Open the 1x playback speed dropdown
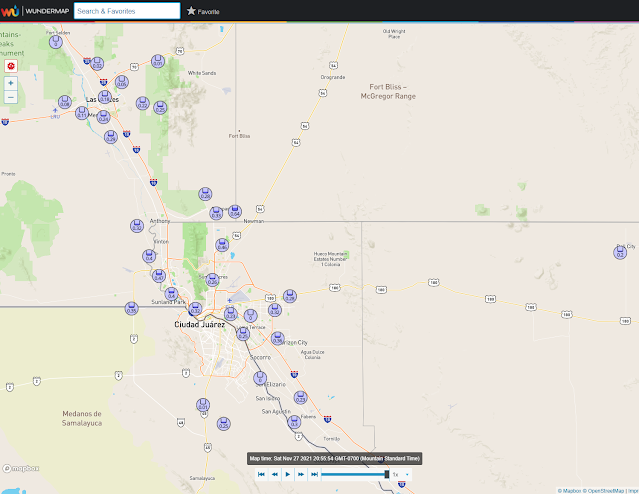 tap(401, 474)
